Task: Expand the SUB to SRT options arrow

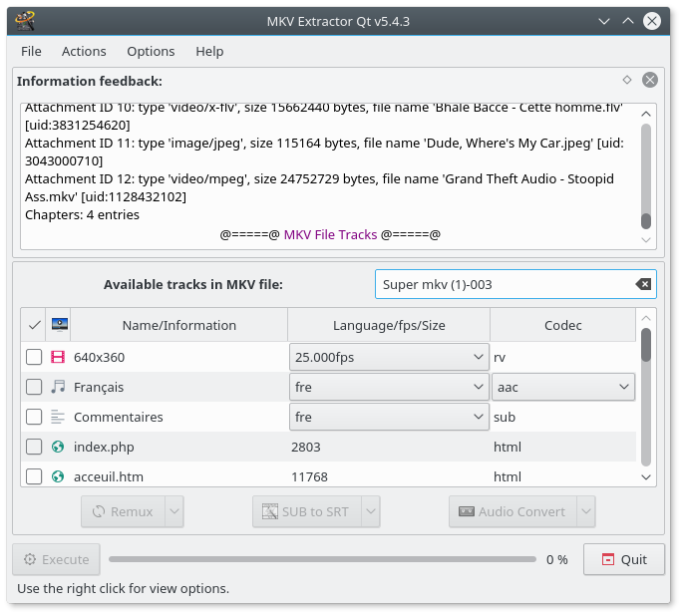Action: click(x=371, y=511)
